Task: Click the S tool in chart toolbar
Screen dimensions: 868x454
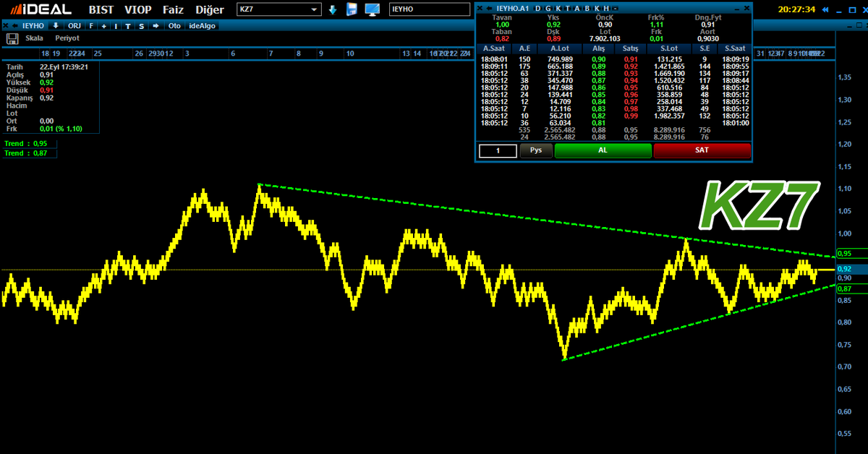Action: [x=141, y=26]
